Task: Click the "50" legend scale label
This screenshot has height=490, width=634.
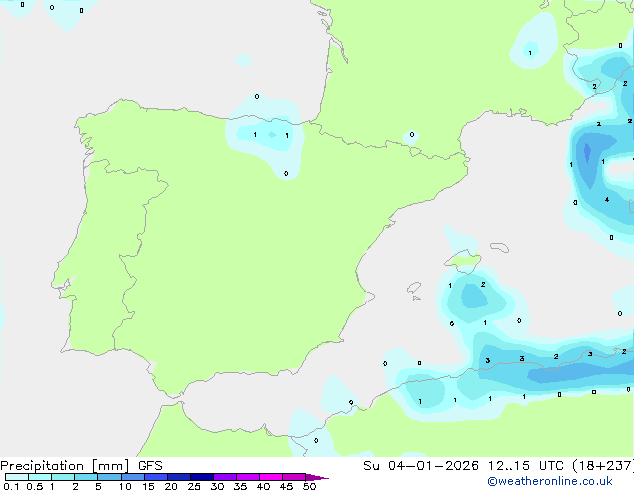Action: (x=309, y=486)
